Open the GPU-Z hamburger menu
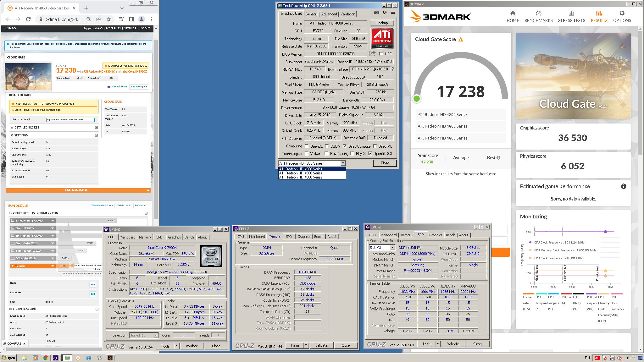Image resolution: width=644 pixels, height=362 pixels. coord(393,13)
